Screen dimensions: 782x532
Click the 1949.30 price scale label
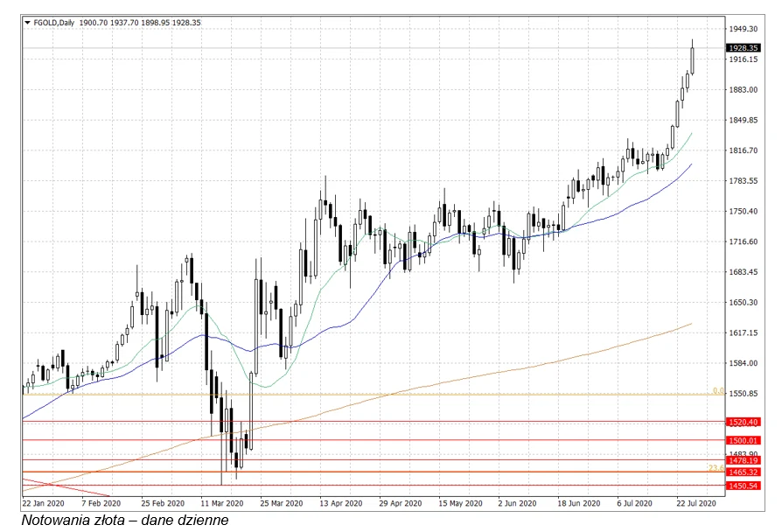tap(743, 29)
